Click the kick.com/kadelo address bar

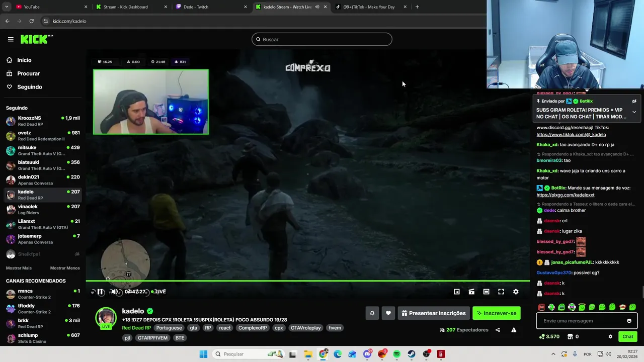(x=262, y=21)
